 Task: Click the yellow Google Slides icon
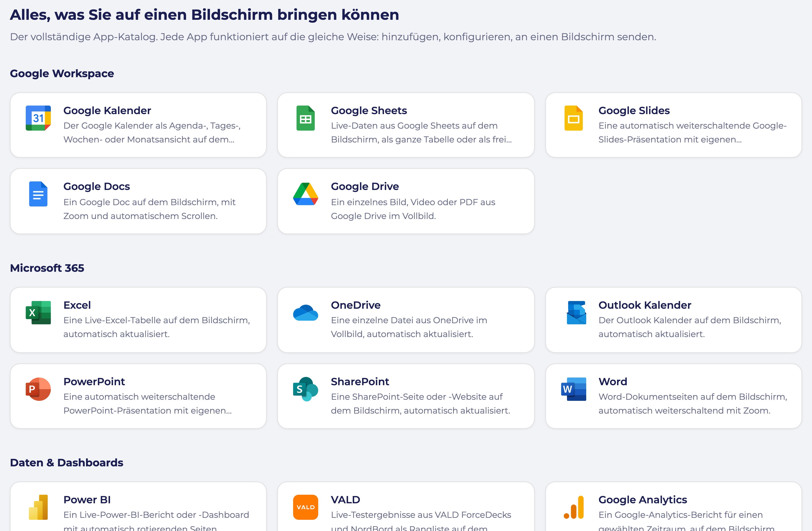573,118
